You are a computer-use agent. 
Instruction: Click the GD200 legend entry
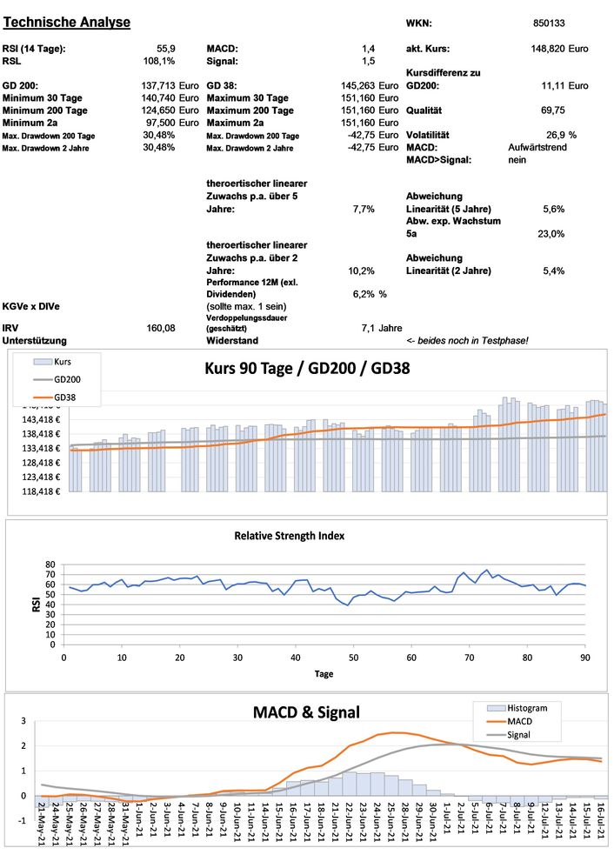click(x=65, y=379)
